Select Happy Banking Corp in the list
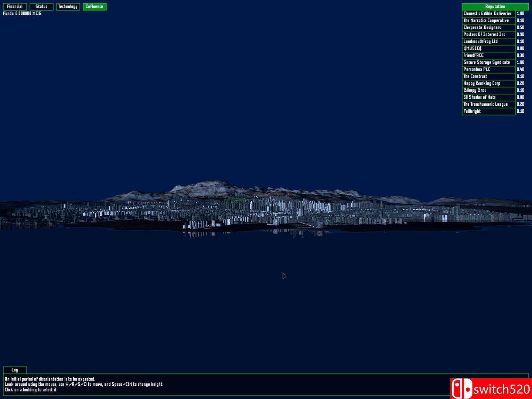This screenshot has height=399, width=532. [x=488, y=83]
